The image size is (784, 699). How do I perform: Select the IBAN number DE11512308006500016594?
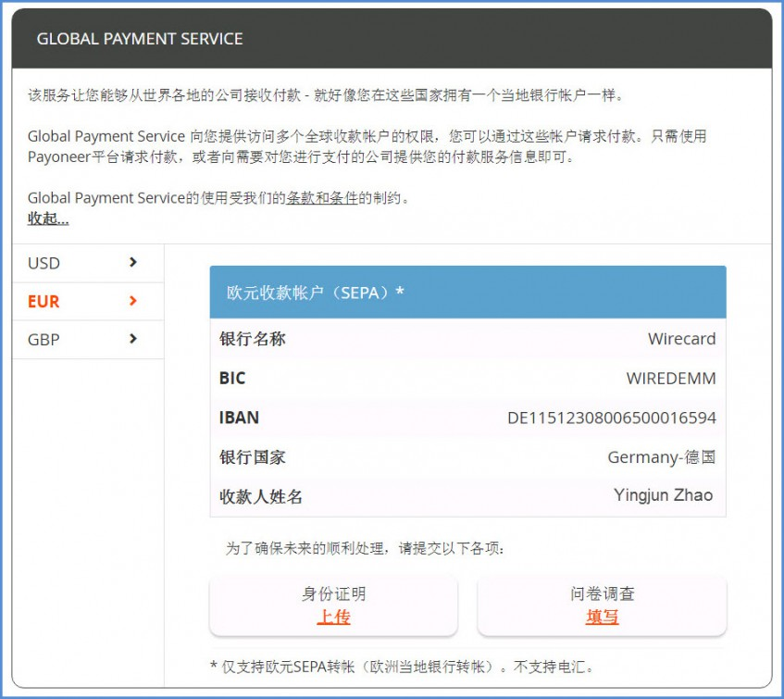point(611,418)
